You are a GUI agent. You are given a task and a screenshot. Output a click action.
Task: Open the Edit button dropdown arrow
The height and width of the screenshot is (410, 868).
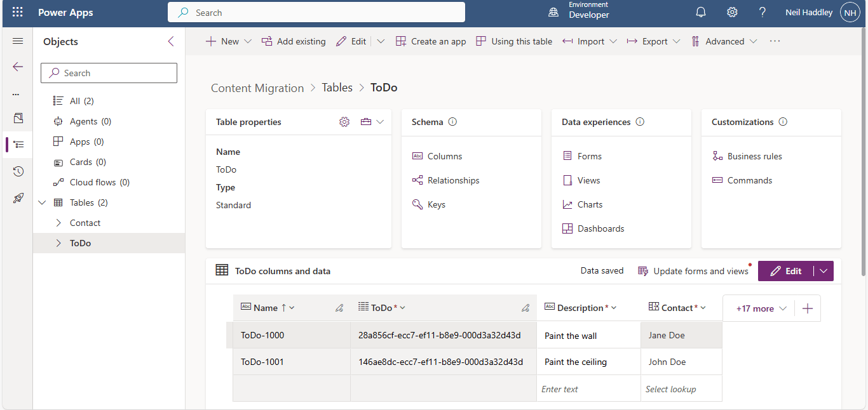point(824,271)
